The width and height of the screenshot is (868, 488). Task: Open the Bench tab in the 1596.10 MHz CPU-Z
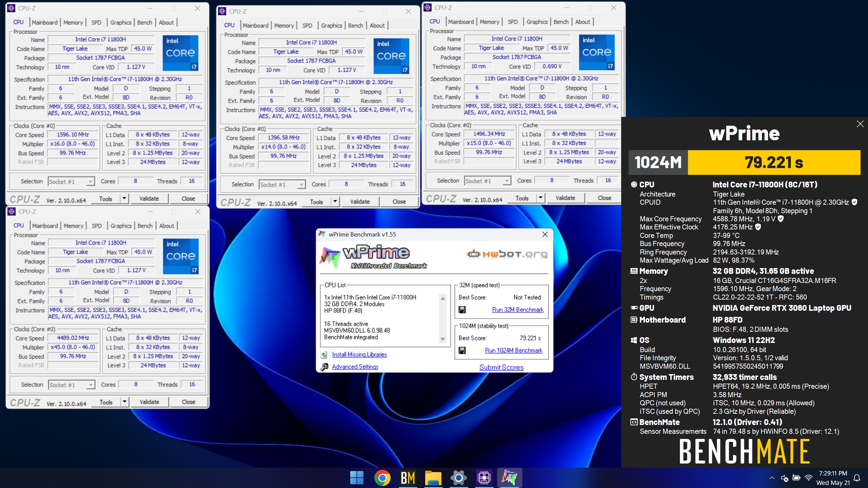(x=145, y=22)
